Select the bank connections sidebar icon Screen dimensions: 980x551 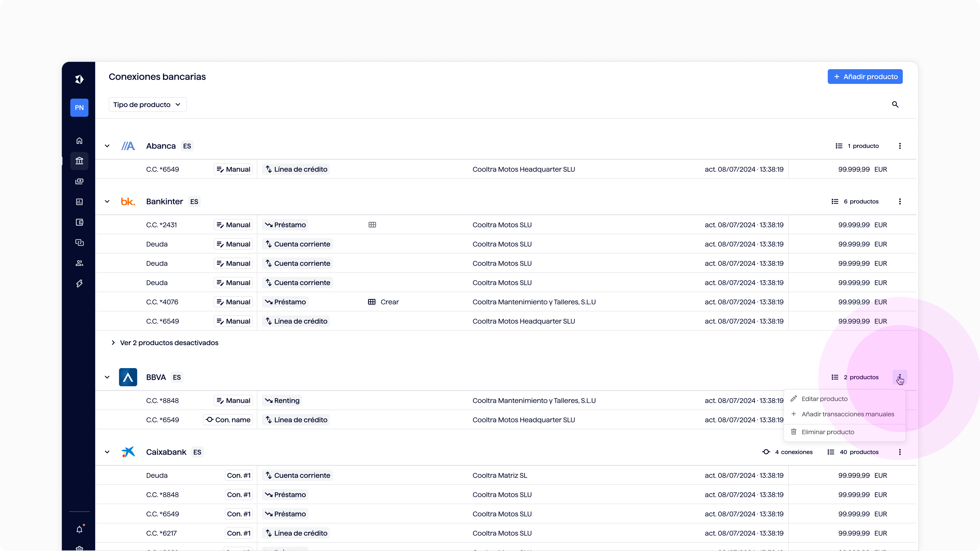79,161
